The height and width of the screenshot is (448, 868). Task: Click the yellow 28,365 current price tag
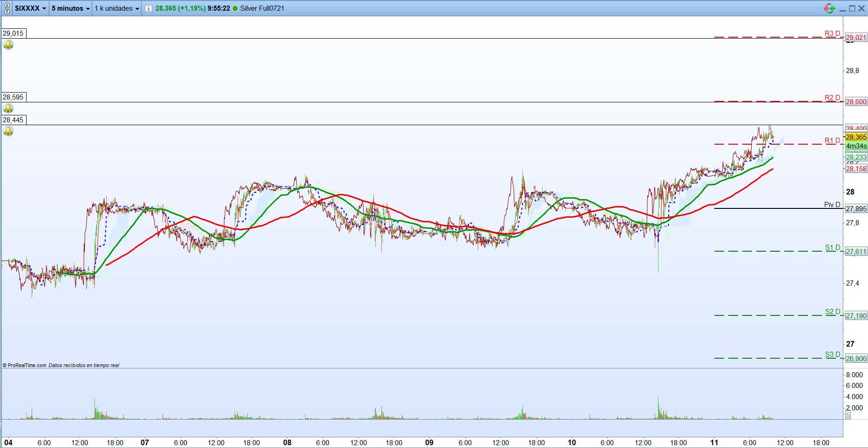856,137
